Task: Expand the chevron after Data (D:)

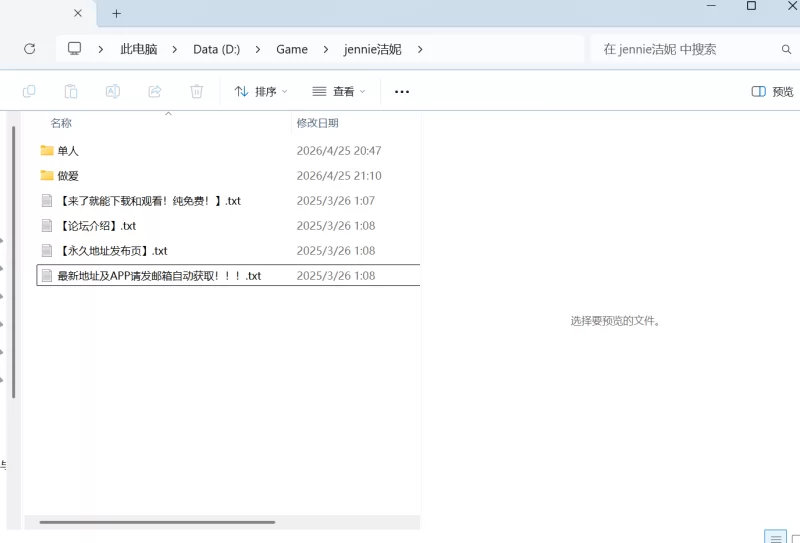Action: [258, 50]
